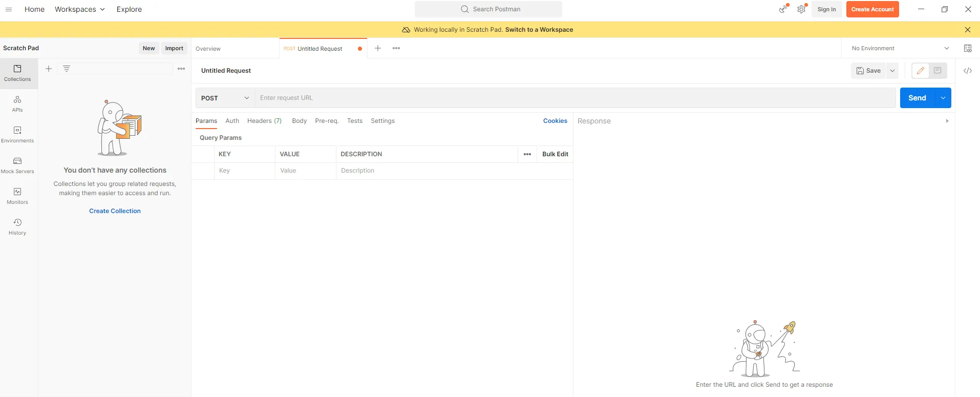This screenshot has width=980, height=397.
Task: Go to the Home menu
Action: (x=34, y=9)
